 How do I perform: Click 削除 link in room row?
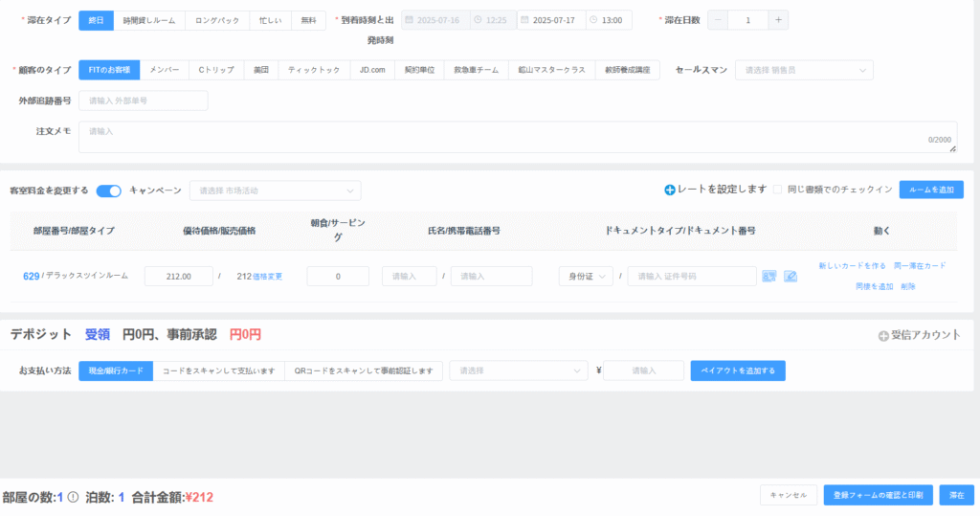coord(908,286)
